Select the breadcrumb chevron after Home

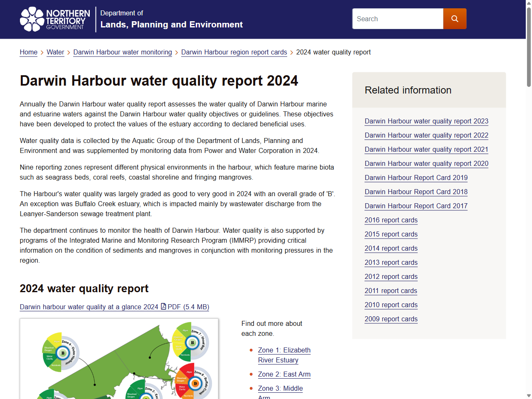click(42, 52)
